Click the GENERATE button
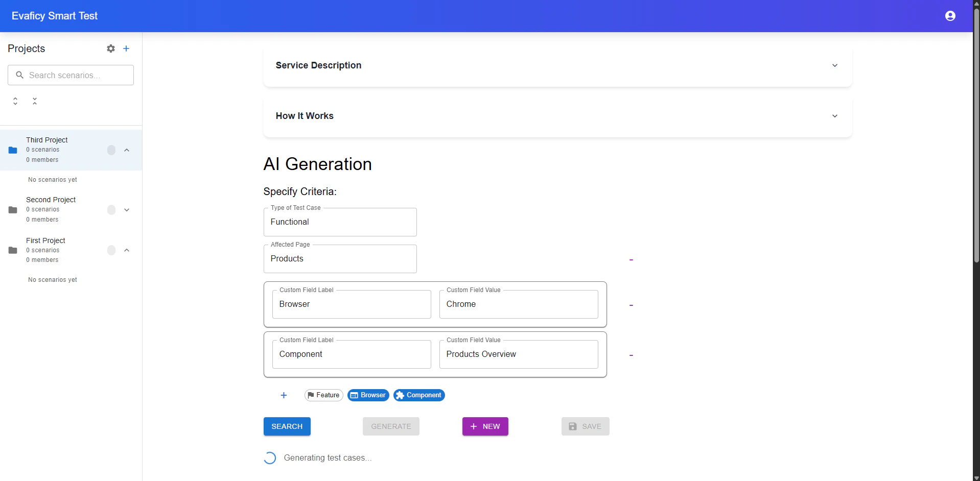980x481 pixels. click(x=391, y=426)
